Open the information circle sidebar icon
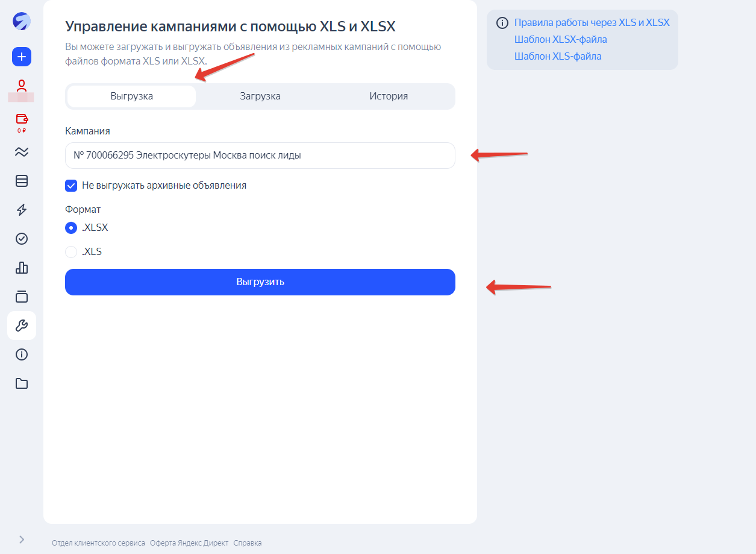Viewport: 756px width, 554px height. (22, 354)
